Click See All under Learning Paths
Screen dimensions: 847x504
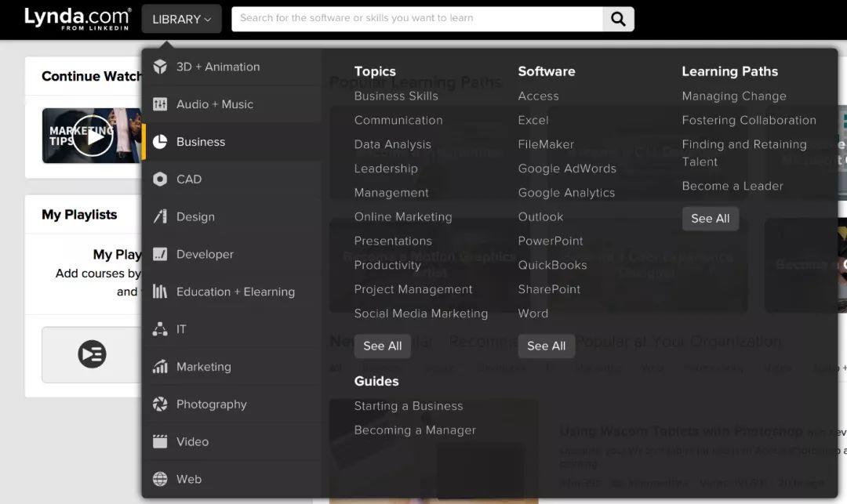tap(710, 219)
